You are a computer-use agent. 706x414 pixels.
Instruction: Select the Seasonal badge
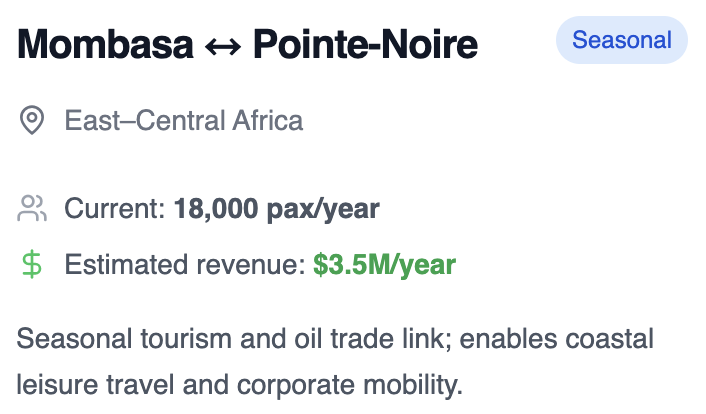coord(622,40)
